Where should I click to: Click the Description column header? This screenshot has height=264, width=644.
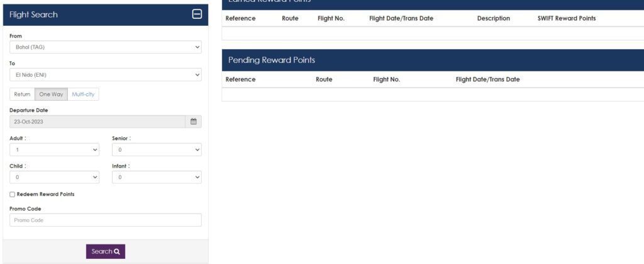[493, 18]
